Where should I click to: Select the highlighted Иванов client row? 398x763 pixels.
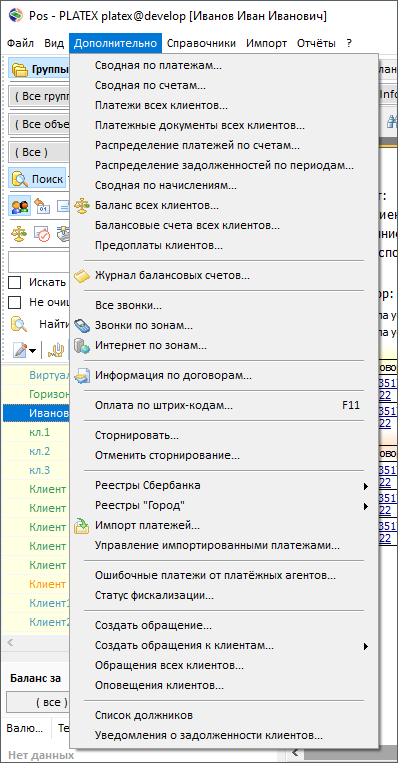point(36,414)
